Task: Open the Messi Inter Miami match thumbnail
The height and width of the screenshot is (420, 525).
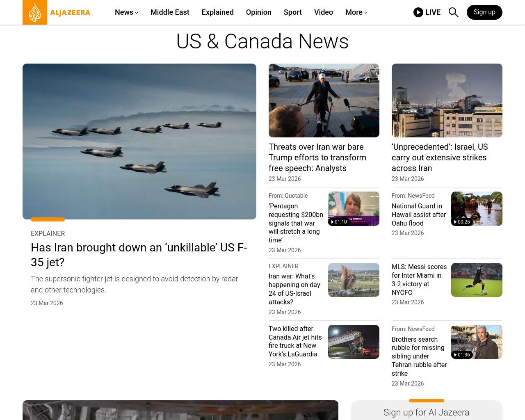Action: tap(477, 280)
